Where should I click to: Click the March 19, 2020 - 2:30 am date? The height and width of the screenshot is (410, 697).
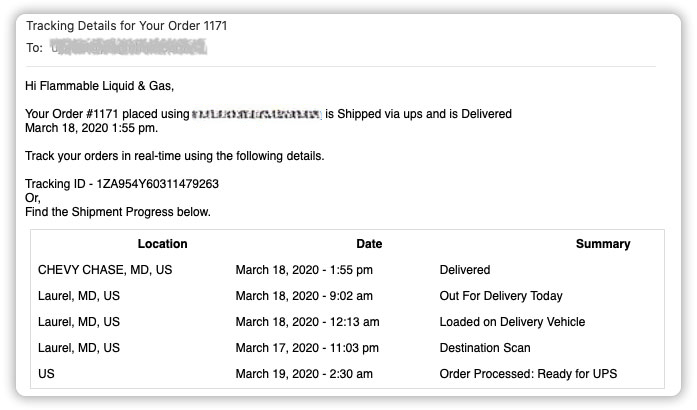pyautogui.click(x=304, y=374)
